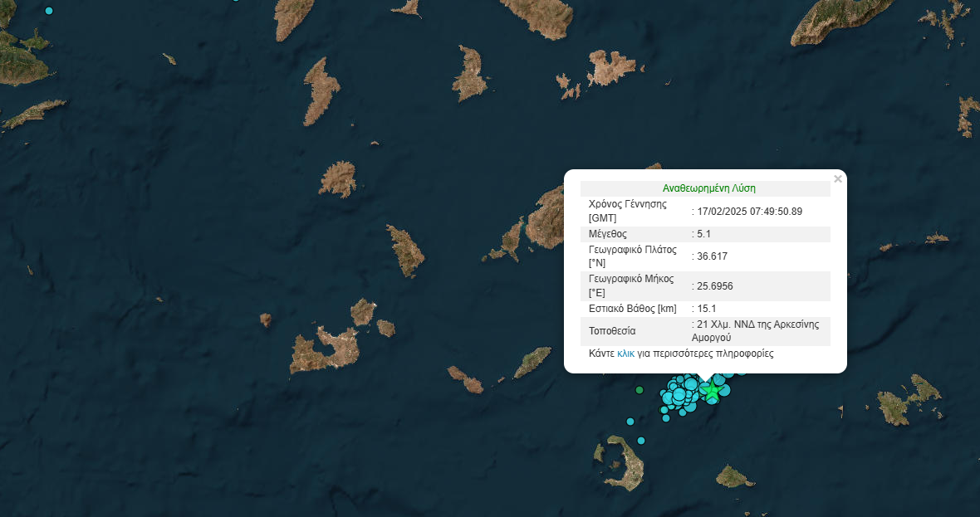
Task: Select the longitude value 25.6956
Action: tap(714, 286)
